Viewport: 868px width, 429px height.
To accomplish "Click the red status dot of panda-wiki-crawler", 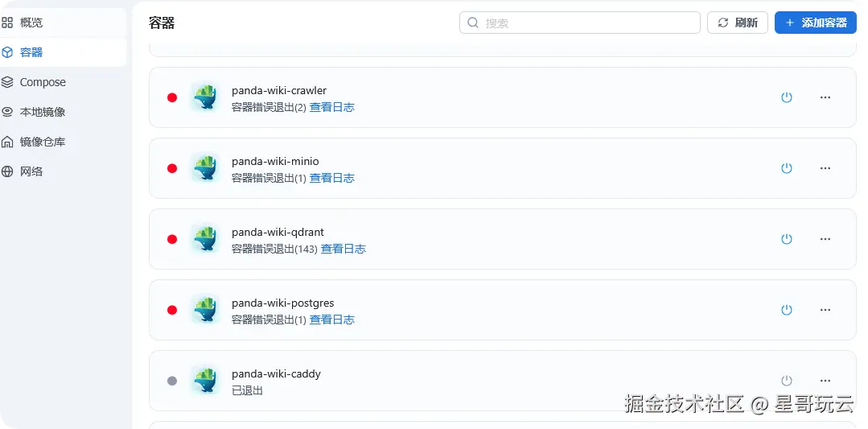I will (172, 97).
